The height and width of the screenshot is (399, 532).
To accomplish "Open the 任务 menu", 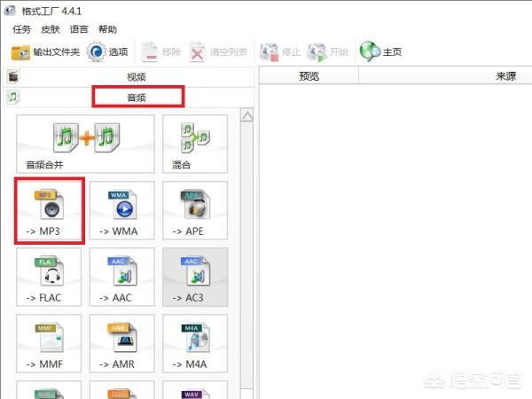I will tap(22, 29).
